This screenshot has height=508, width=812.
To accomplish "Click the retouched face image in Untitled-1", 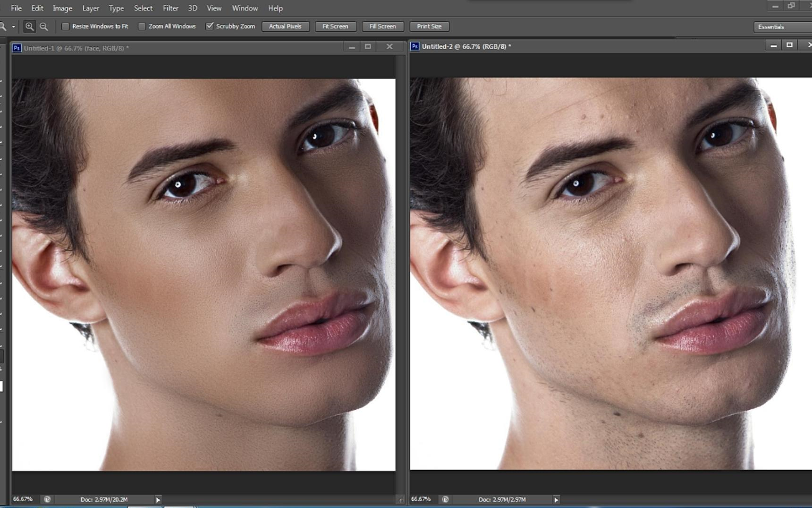I will click(x=203, y=275).
